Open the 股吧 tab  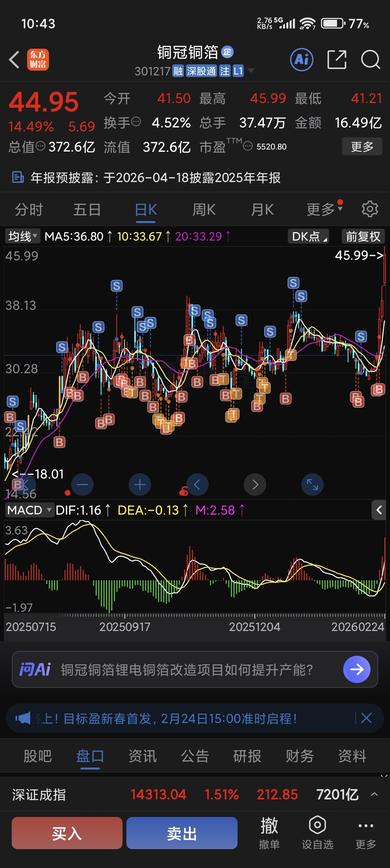(x=37, y=756)
